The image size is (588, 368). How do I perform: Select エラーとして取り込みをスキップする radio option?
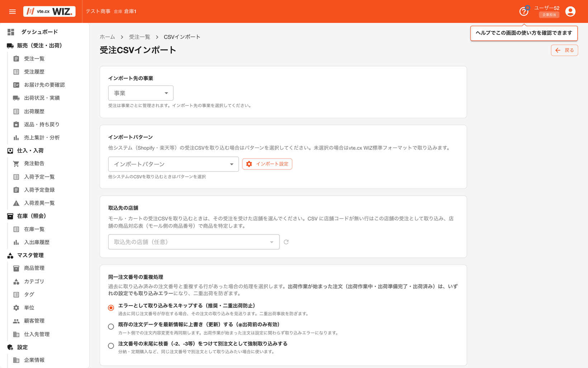click(111, 308)
